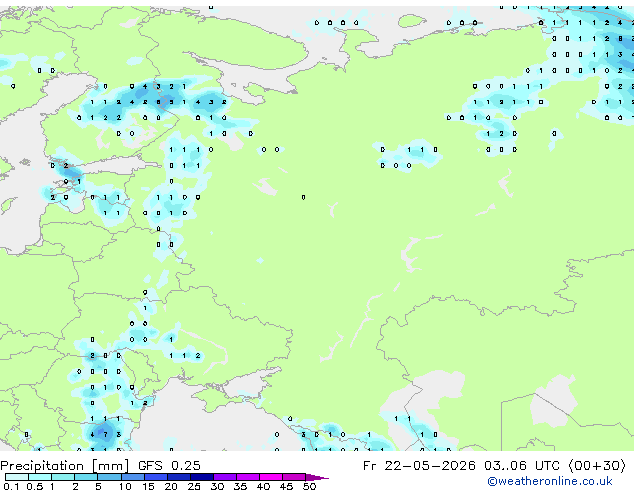Click the legend scale label "0.5"

(34, 486)
